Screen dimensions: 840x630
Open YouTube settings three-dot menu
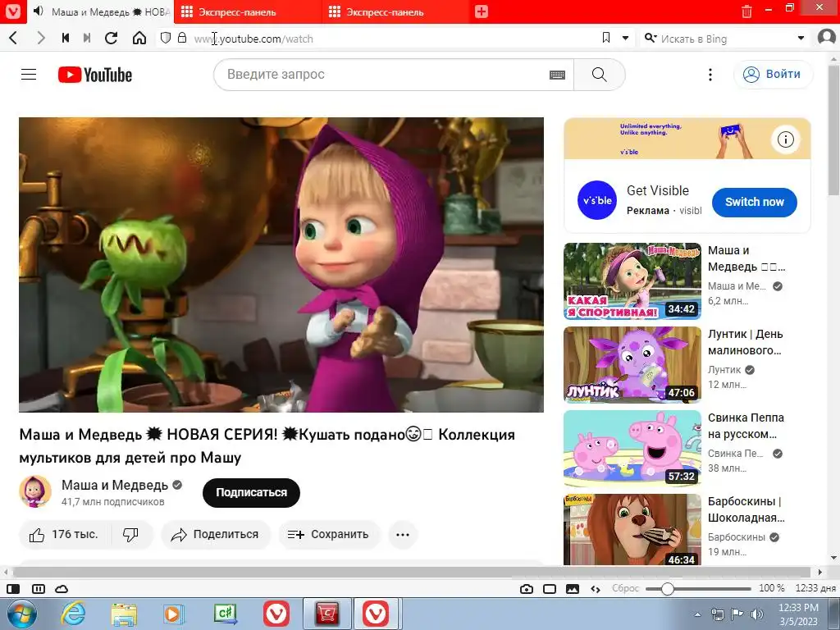[710, 75]
